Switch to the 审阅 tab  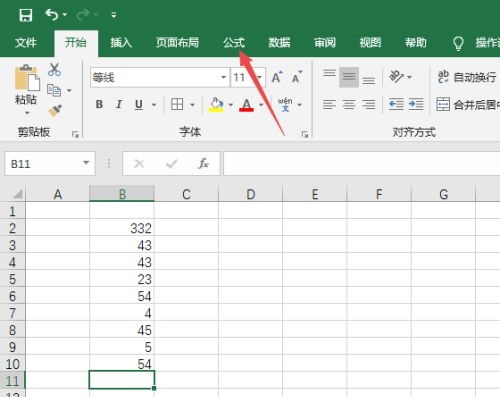point(325,43)
